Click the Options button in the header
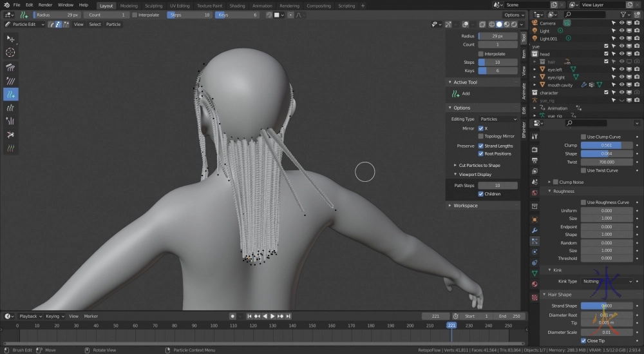Screen dimensions: 644x354 pyautogui.click(x=513, y=15)
